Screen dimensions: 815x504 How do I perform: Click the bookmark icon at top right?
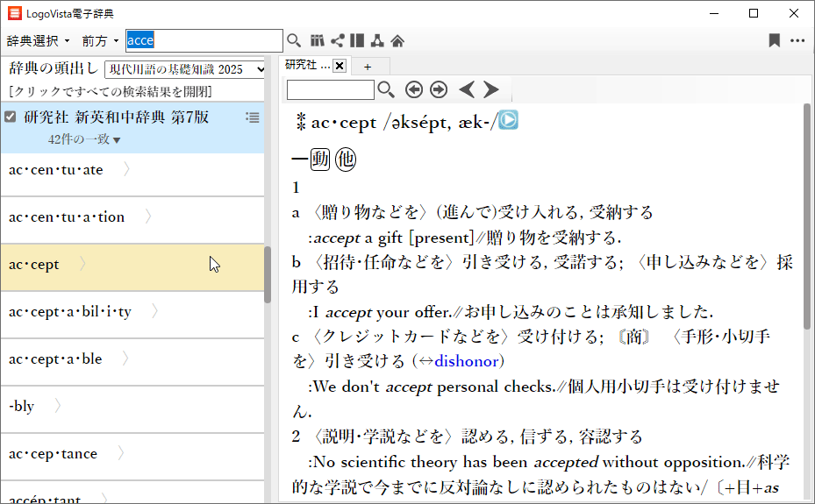(774, 41)
